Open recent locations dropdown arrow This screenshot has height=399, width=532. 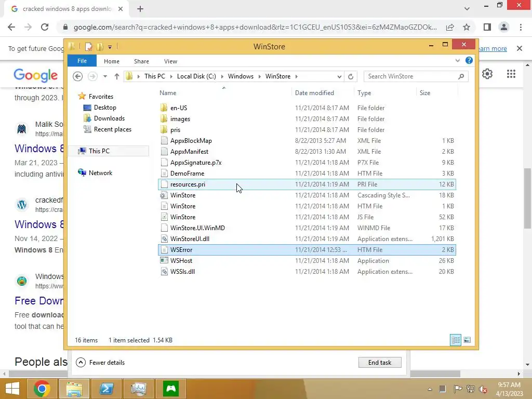point(105,76)
